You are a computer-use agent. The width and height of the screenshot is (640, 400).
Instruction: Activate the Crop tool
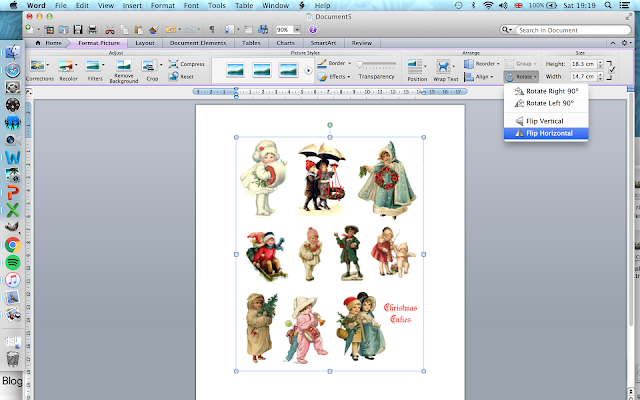pyautogui.click(x=150, y=65)
